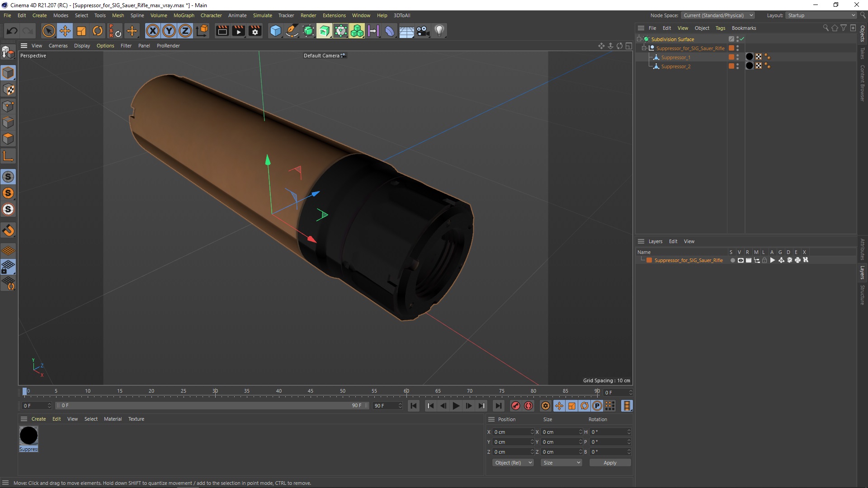Open the Cameras viewport menu
868x488 pixels.
pyautogui.click(x=58, y=46)
